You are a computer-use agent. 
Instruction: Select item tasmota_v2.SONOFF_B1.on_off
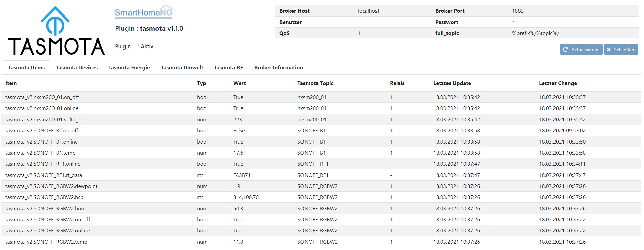[42, 131]
